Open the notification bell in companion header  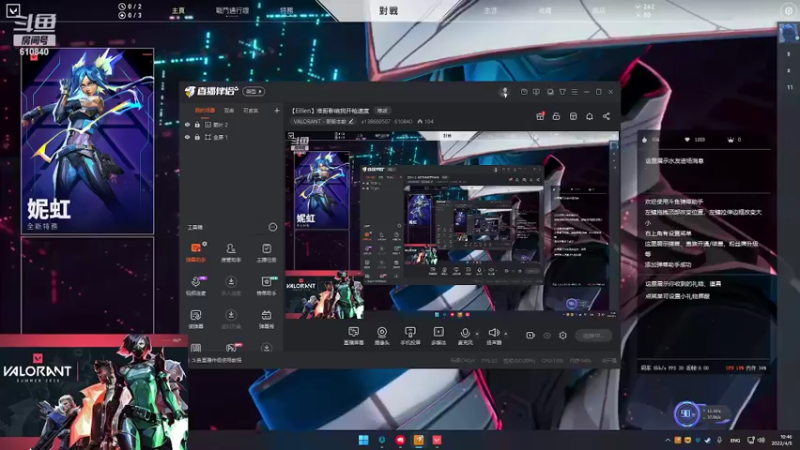589,116
